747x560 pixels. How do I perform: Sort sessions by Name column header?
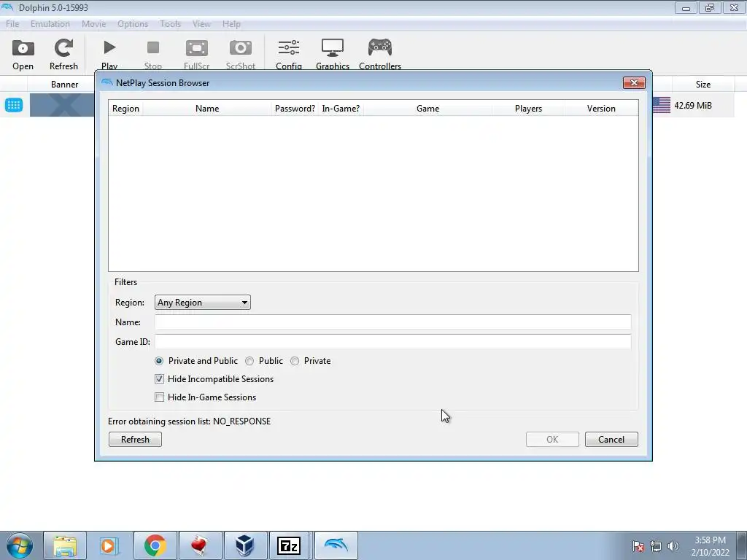click(206, 109)
